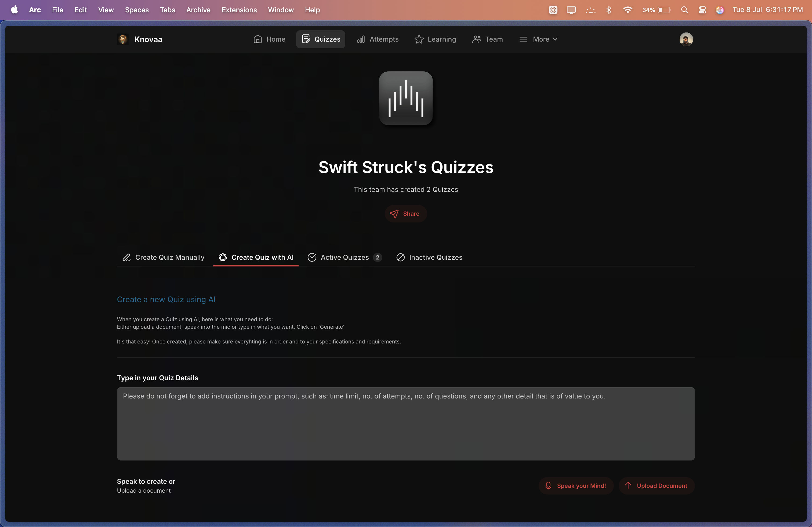Open the Attempts page
Viewport: 812px width, 527px height.
tap(377, 39)
